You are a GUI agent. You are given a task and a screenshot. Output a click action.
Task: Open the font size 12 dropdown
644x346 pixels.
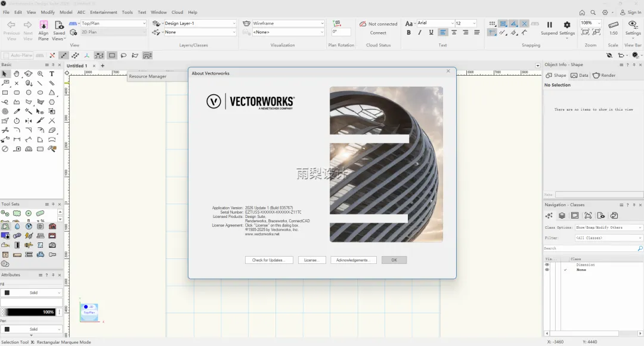(466, 23)
